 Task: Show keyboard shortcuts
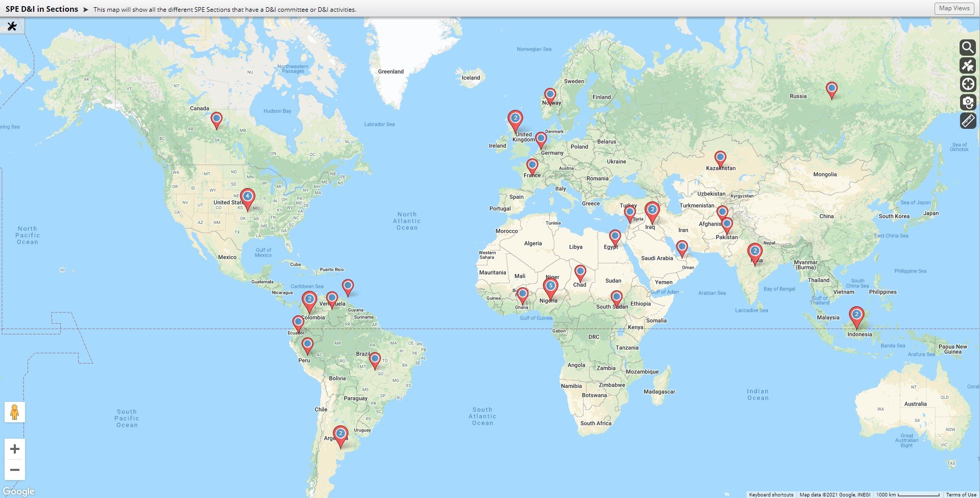tap(771, 494)
